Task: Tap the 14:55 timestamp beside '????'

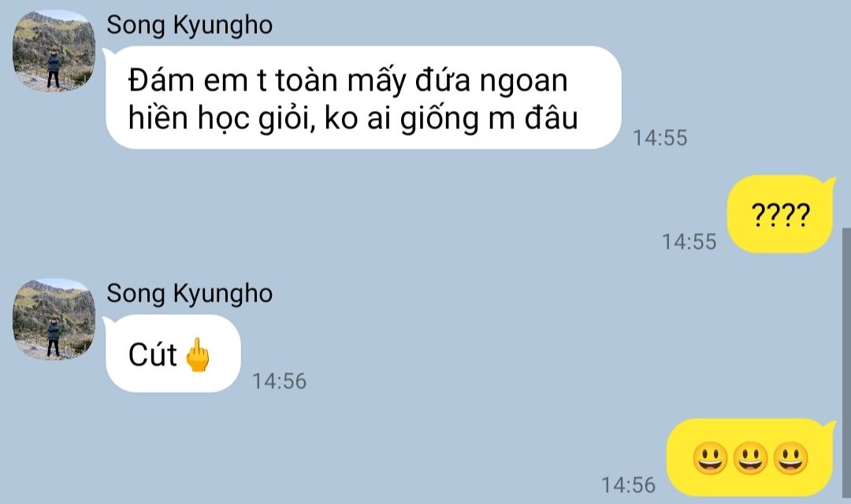Action: pos(689,242)
